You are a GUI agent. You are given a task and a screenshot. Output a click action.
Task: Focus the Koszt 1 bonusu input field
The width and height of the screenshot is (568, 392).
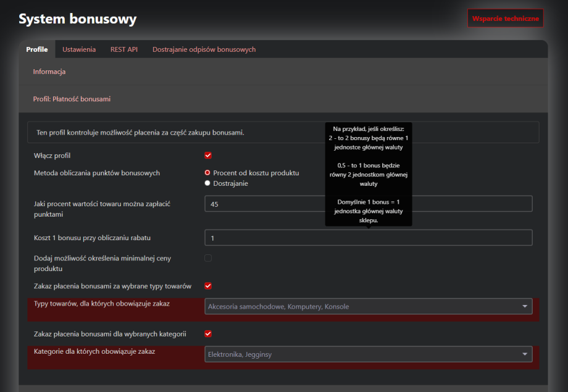368,238
